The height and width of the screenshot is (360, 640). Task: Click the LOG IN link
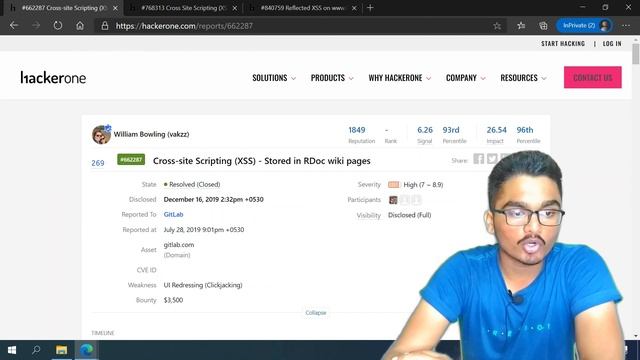(612, 43)
